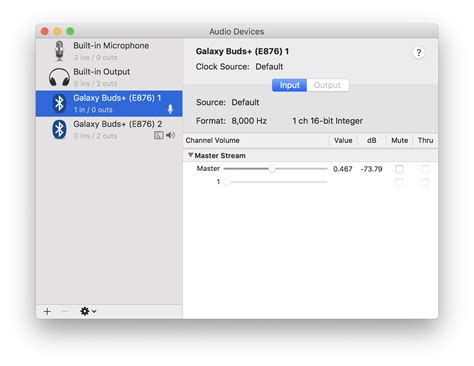474x366 pixels.
Task: Toggle Thru checkbox for channel 1
Action: tap(425, 182)
